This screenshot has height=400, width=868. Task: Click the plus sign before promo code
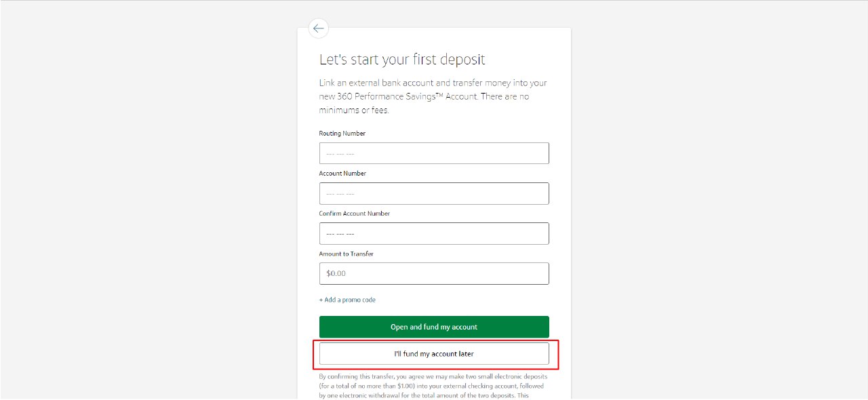click(x=321, y=300)
